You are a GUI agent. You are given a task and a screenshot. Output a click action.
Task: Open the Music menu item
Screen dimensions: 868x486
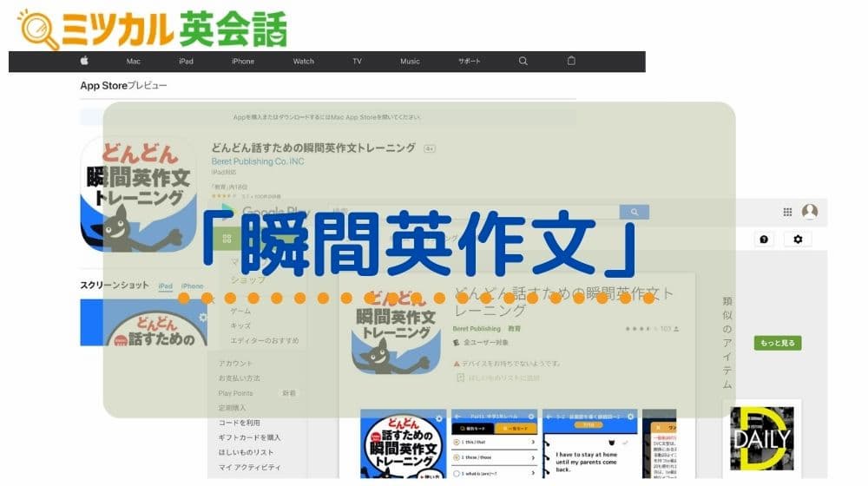410,62
